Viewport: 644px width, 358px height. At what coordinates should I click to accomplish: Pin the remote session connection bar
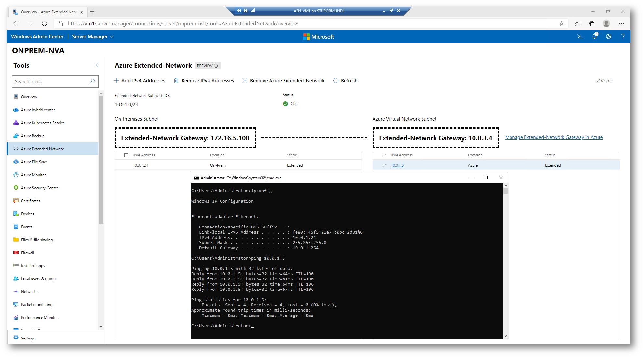[x=239, y=11]
